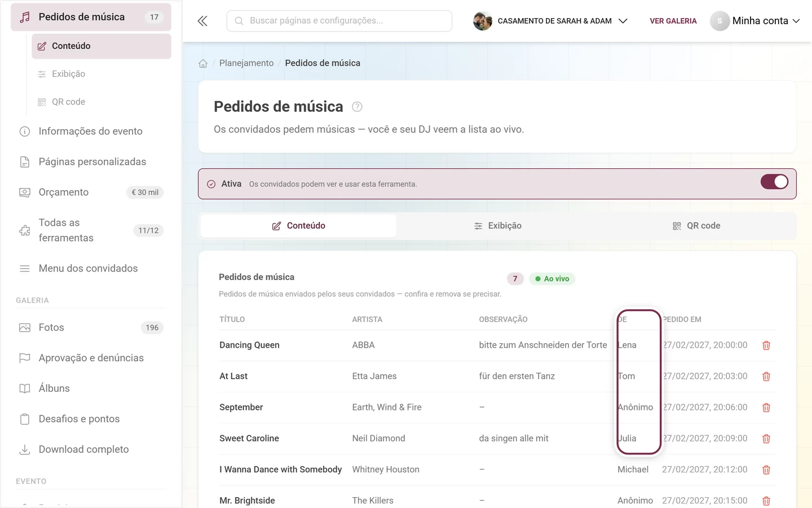The image size is (812, 508).
Task: Switch to the Exibição tab
Action: 497,226
